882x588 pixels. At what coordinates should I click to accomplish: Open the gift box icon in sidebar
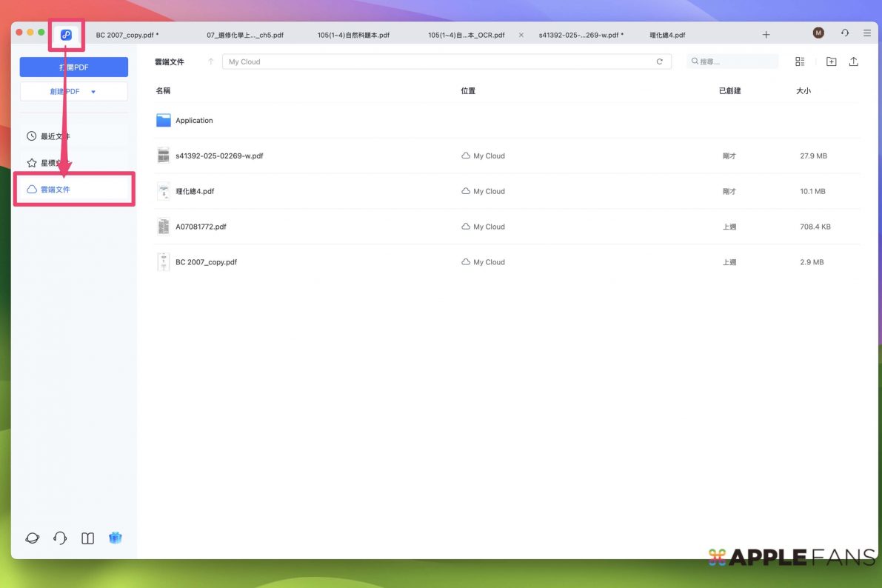(x=115, y=538)
